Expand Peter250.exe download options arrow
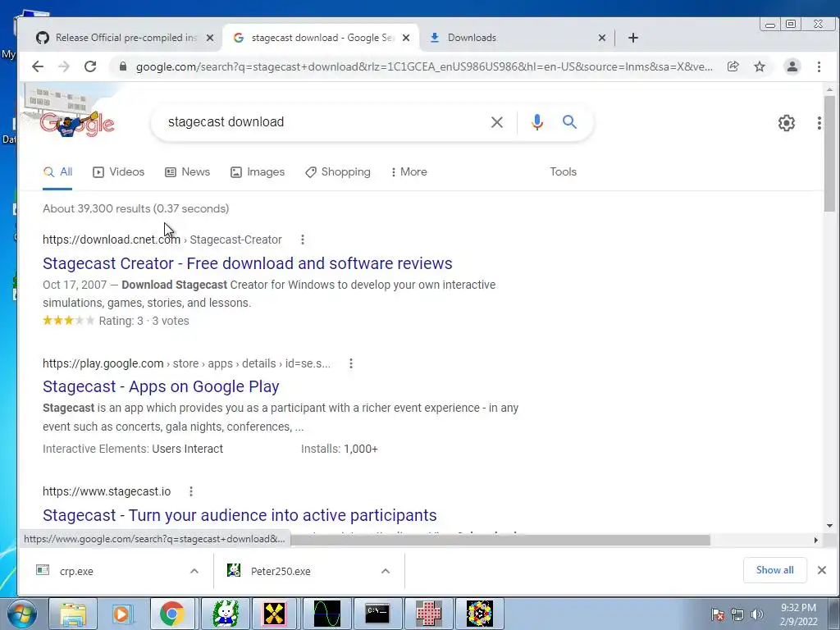The width and height of the screenshot is (840, 630). point(386,571)
